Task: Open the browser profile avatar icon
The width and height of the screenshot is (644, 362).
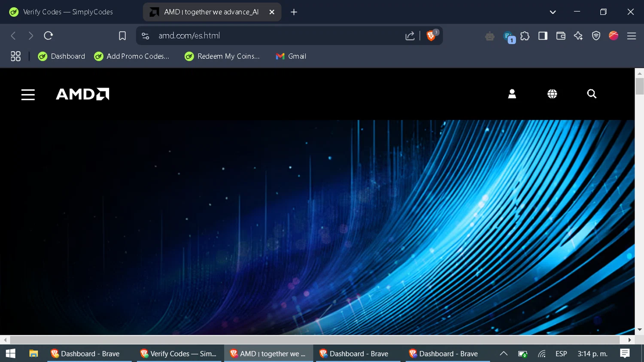Action: pos(614,36)
